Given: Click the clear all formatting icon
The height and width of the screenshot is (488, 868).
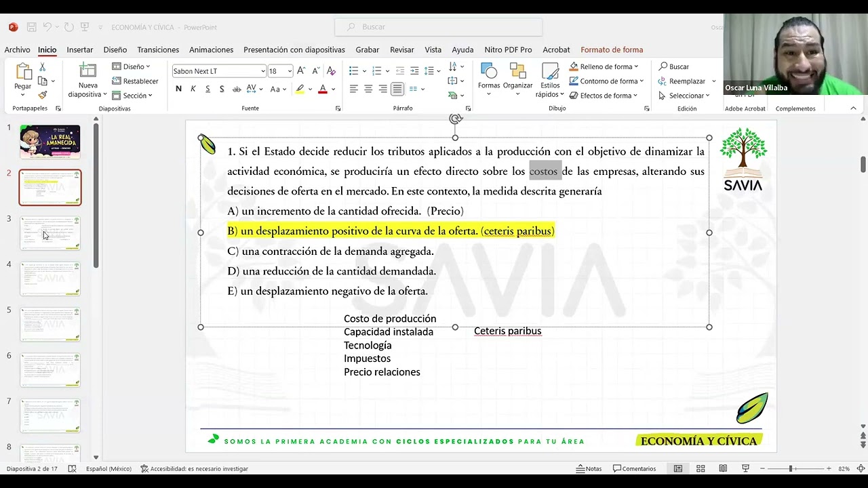Looking at the screenshot, I should pos(331,70).
